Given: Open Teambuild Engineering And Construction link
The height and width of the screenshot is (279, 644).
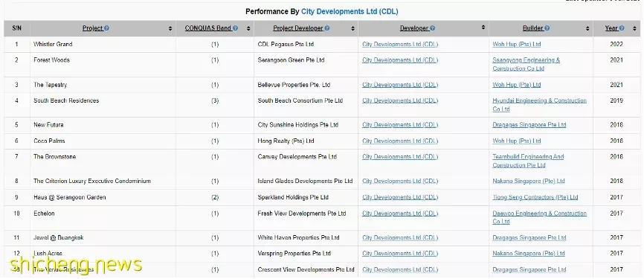Looking at the screenshot, I should pos(528,161).
